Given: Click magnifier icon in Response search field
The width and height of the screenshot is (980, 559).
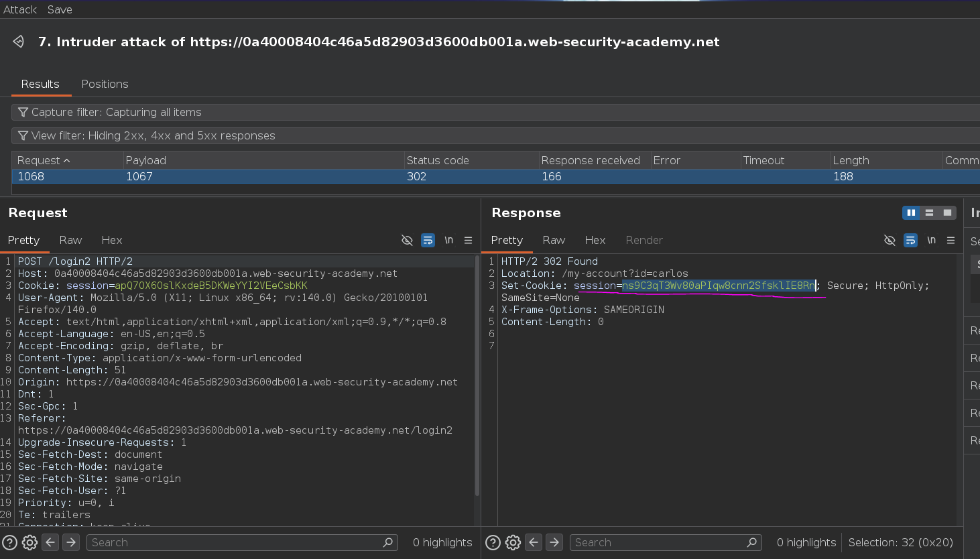Looking at the screenshot, I should pyautogui.click(x=751, y=542).
